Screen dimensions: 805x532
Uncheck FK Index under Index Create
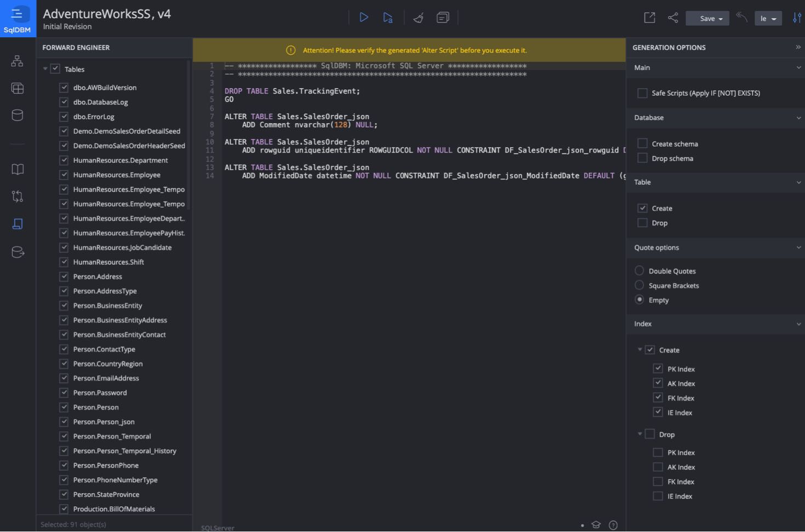pyautogui.click(x=658, y=397)
